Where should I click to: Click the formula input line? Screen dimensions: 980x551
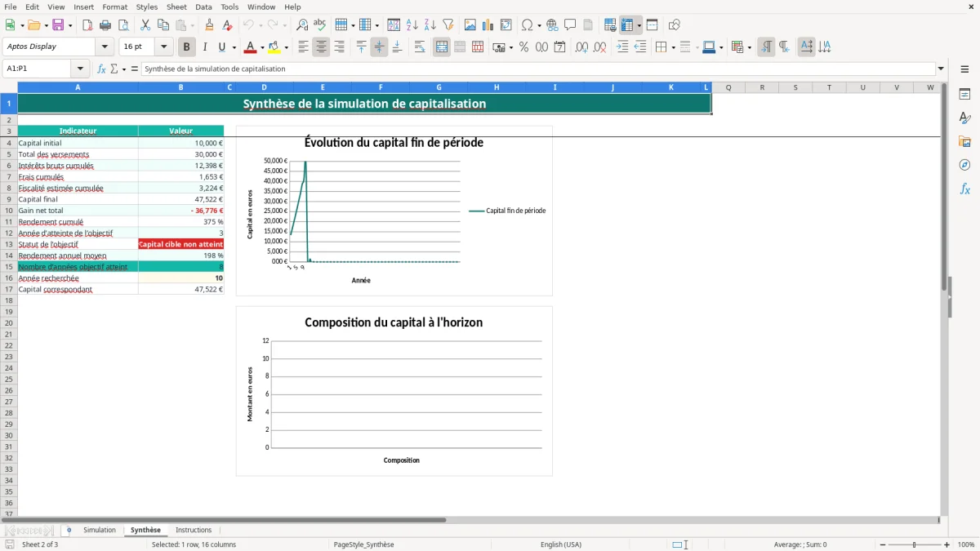click(x=537, y=69)
